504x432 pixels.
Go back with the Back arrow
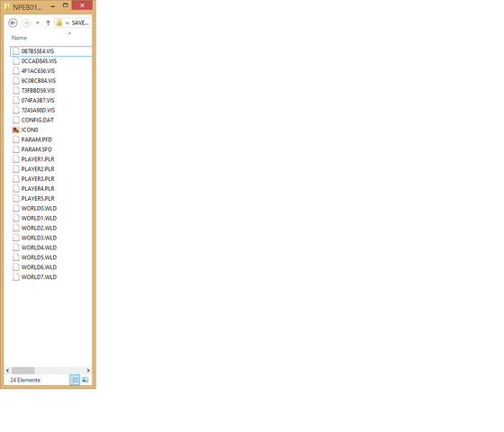point(13,22)
